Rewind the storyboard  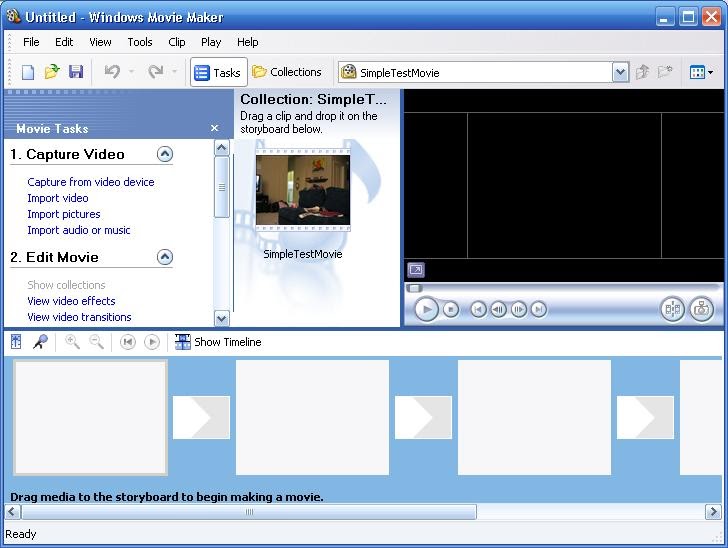128,342
